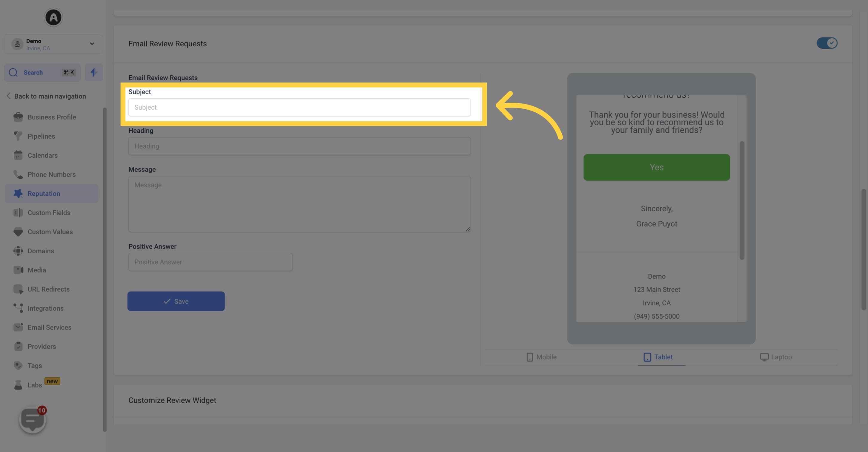Select Phone Numbers in sidebar

click(51, 174)
